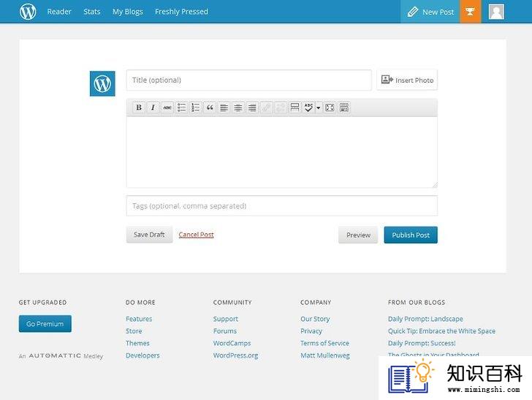This screenshot has height=400, width=532.
Task: Click the Insert Photo button
Action: (407, 80)
